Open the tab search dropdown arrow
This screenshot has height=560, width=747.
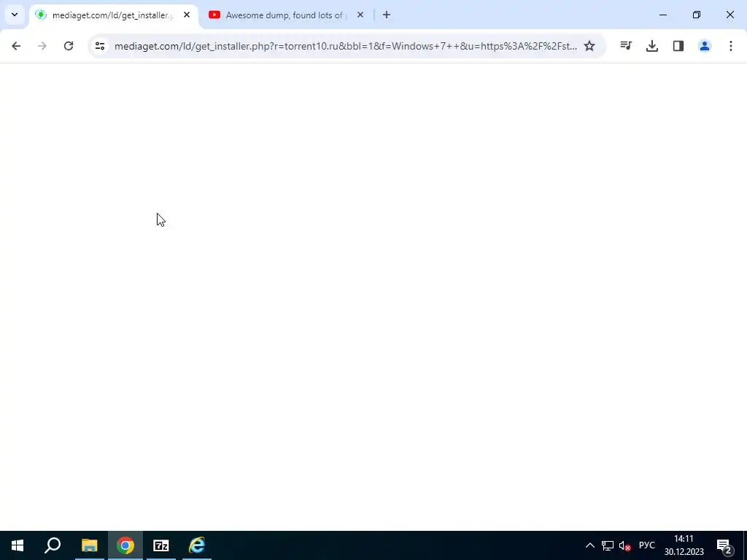click(x=15, y=15)
